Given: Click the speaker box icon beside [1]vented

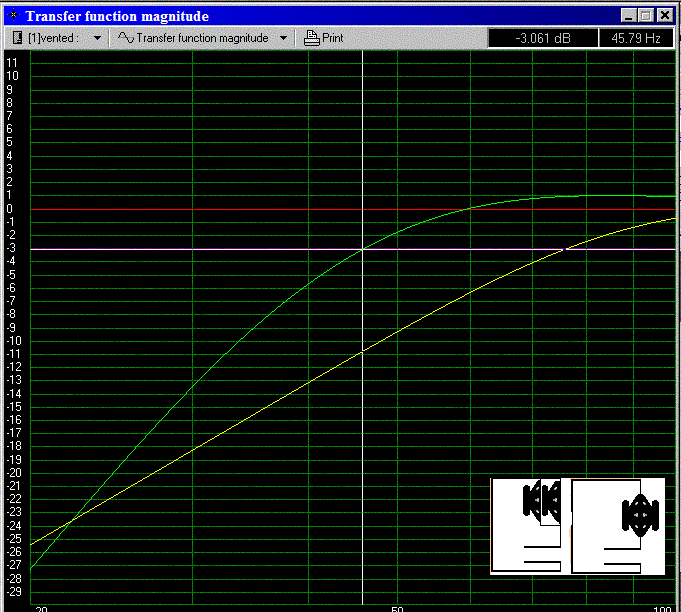Looking at the screenshot, I should coord(17,38).
